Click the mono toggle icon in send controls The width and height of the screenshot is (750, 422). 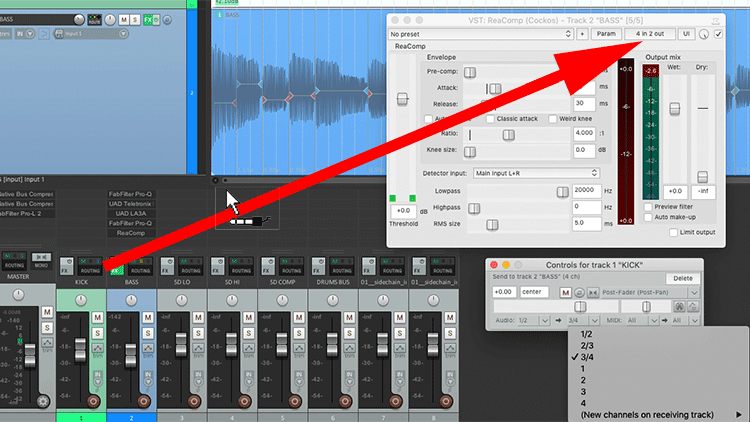tap(593, 292)
